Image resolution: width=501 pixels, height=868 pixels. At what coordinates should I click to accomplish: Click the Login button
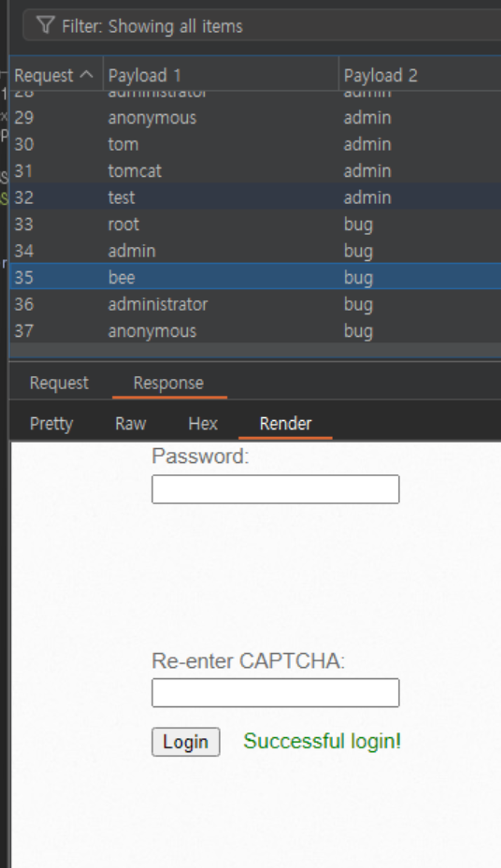[x=186, y=742]
